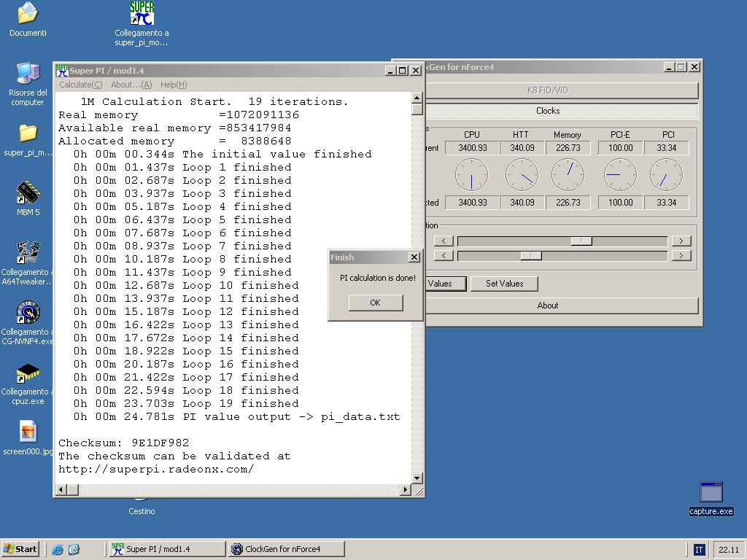Viewport: 747px width, 560px height.
Task: Minimize the ClockGen window
Action: point(669,67)
